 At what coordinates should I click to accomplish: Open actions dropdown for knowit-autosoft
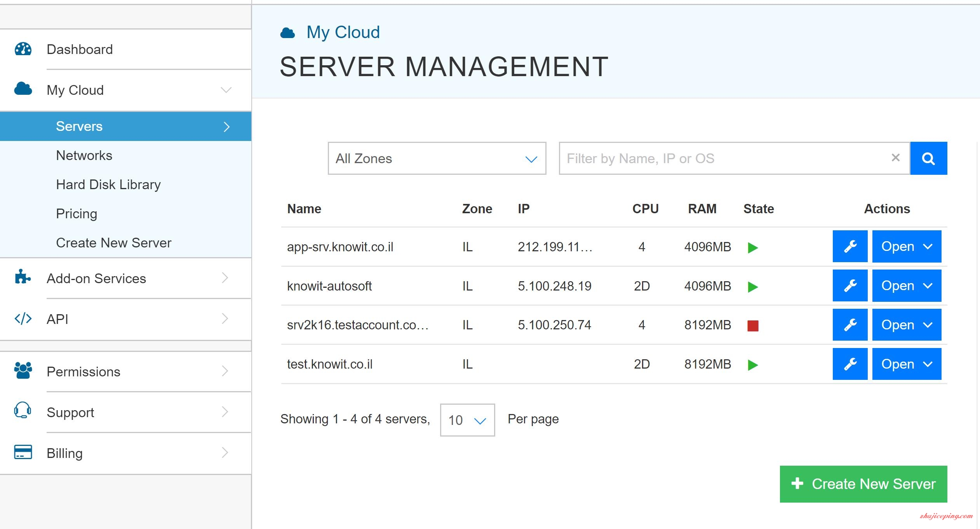coord(907,285)
